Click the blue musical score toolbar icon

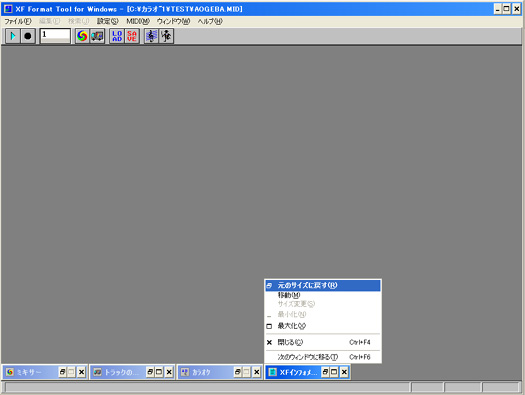click(x=151, y=36)
